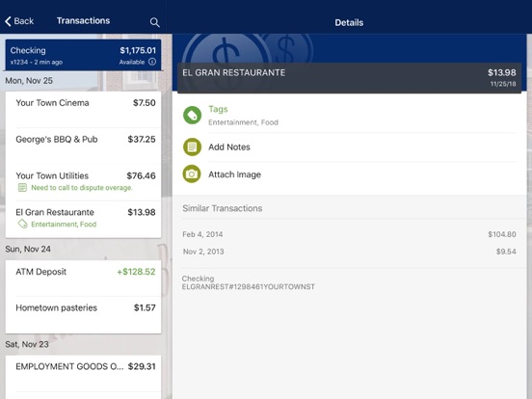Viewport: 532px width, 399px height.
Task: Tap the note icon under Your Town Utilities
Action: tap(22, 188)
